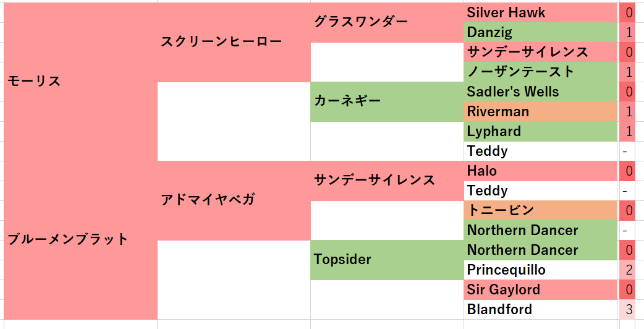Screen dimensions: 644x329
Task: Click the Danzig cell
Action: click(x=541, y=32)
